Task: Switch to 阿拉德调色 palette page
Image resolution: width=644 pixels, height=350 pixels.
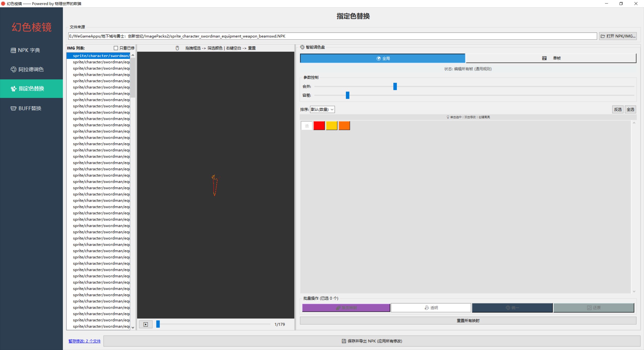Action: pos(31,69)
